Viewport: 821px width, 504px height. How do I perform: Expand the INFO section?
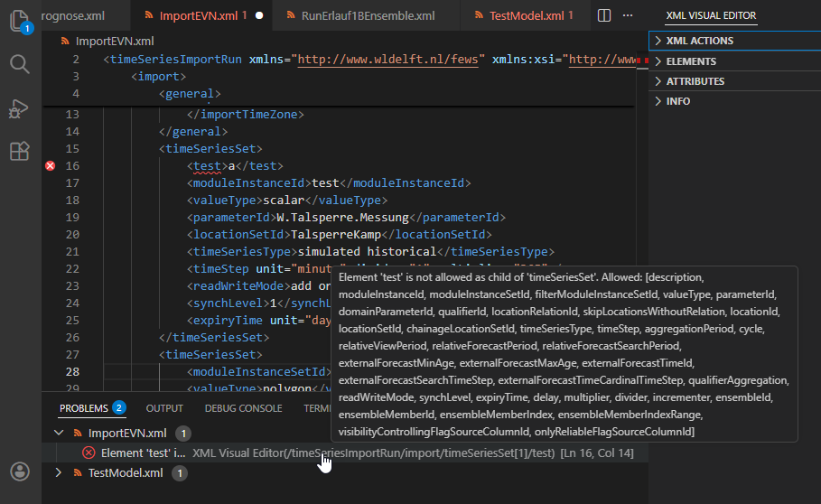[x=734, y=101]
